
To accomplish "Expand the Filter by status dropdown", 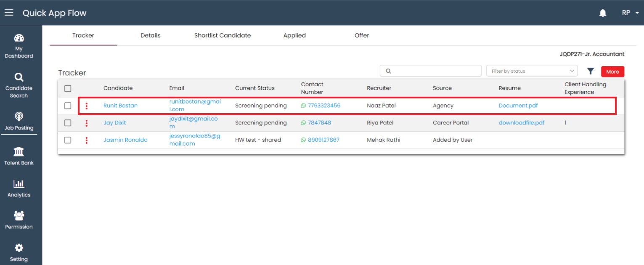I will click(532, 71).
